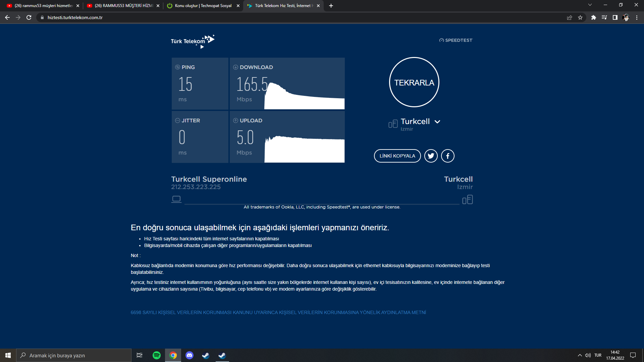
Task: Open first Steam taskbar icon
Action: point(206,355)
